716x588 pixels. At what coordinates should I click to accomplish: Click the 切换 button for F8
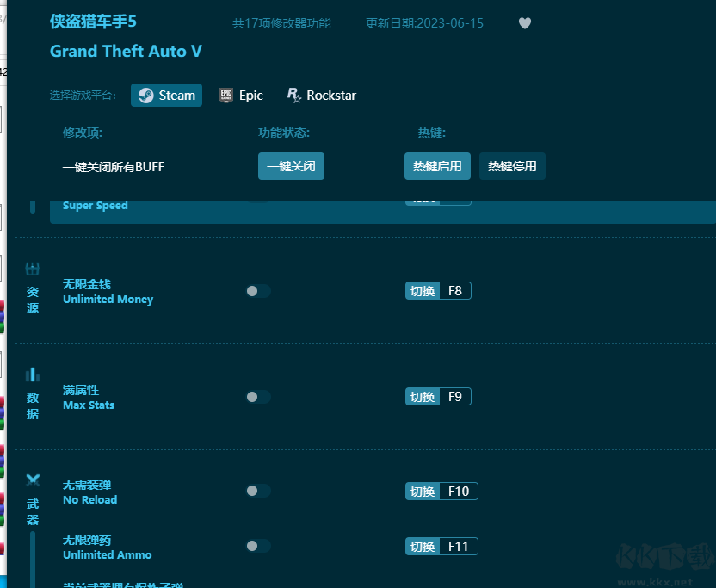point(423,291)
